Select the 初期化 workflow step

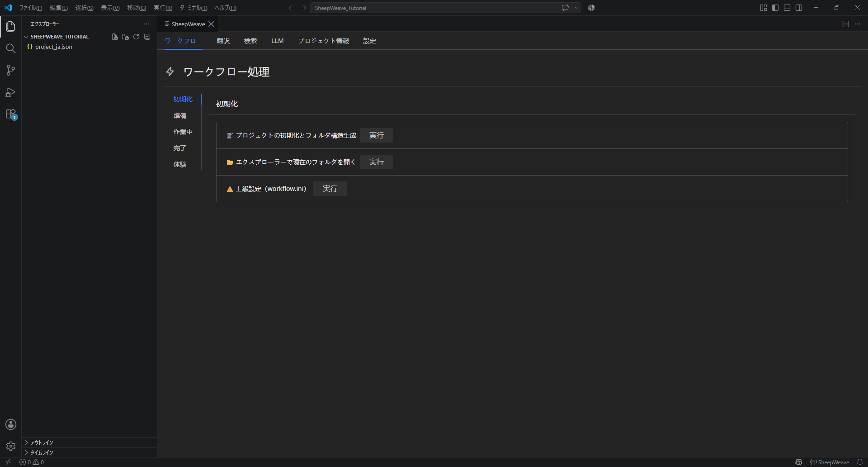click(183, 99)
